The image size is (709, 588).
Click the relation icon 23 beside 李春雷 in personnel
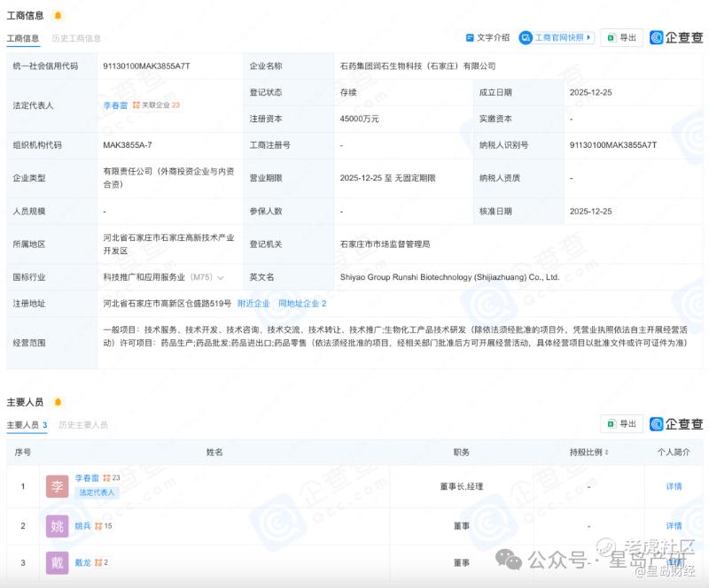(112, 477)
